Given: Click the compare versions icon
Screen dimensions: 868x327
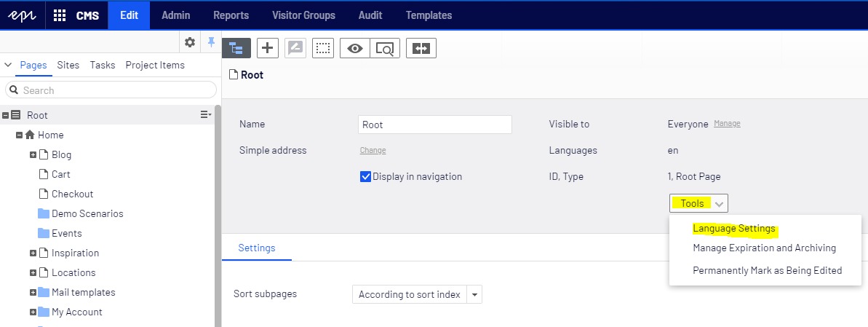Looking at the screenshot, I should click(x=421, y=48).
